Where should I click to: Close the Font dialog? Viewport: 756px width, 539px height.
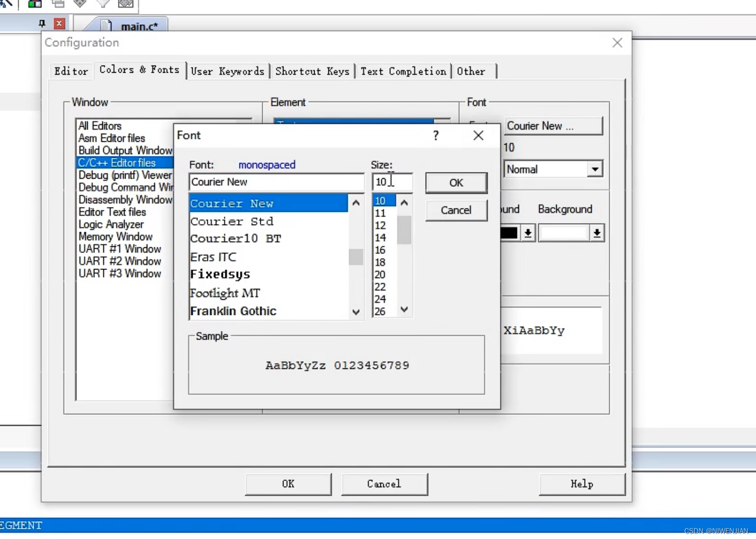(x=478, y=135)
